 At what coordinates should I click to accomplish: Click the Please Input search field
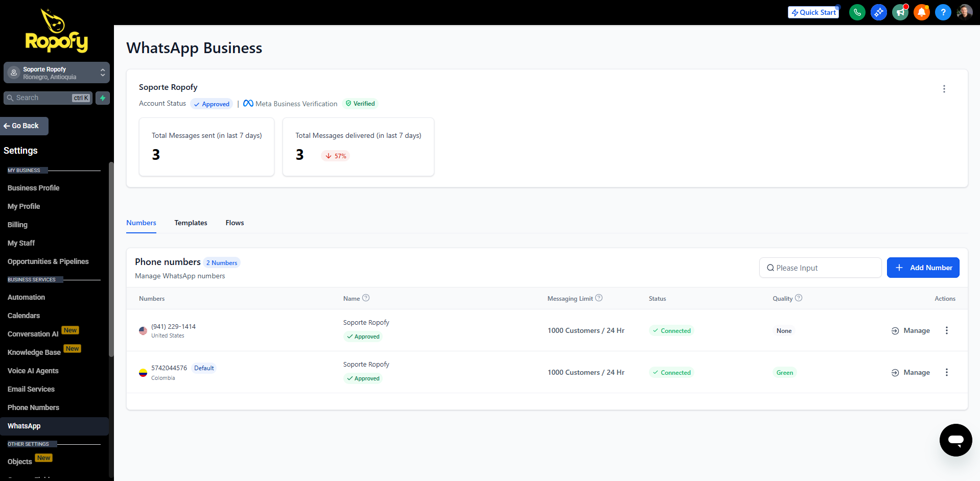820,268
